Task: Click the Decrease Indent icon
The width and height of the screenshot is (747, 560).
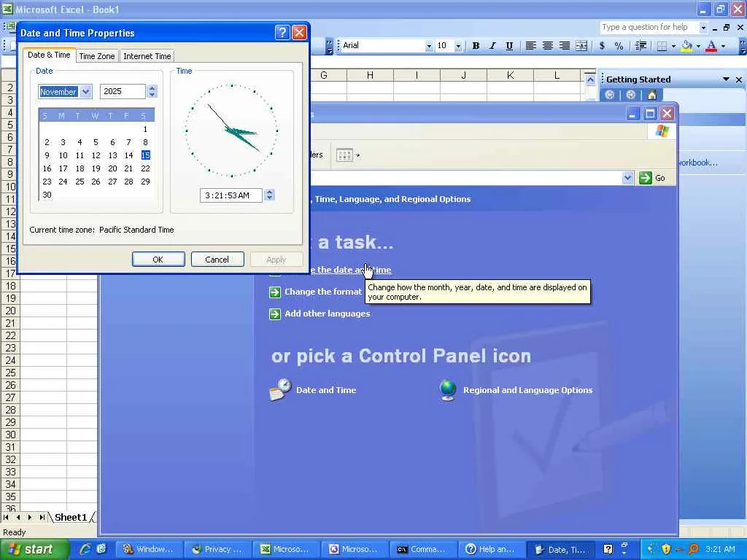Action: click(x=640, y=46)
